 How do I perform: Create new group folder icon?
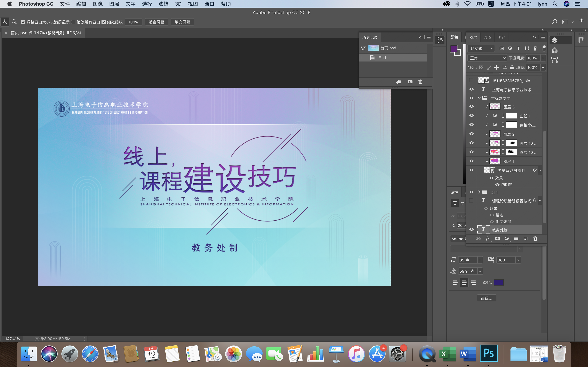[516, 239]
